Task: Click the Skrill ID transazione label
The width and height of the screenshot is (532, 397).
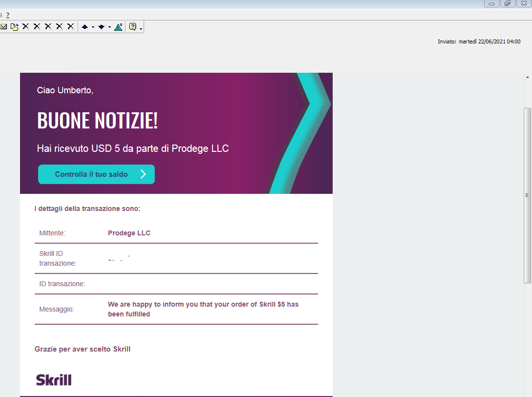Action: 58,258
